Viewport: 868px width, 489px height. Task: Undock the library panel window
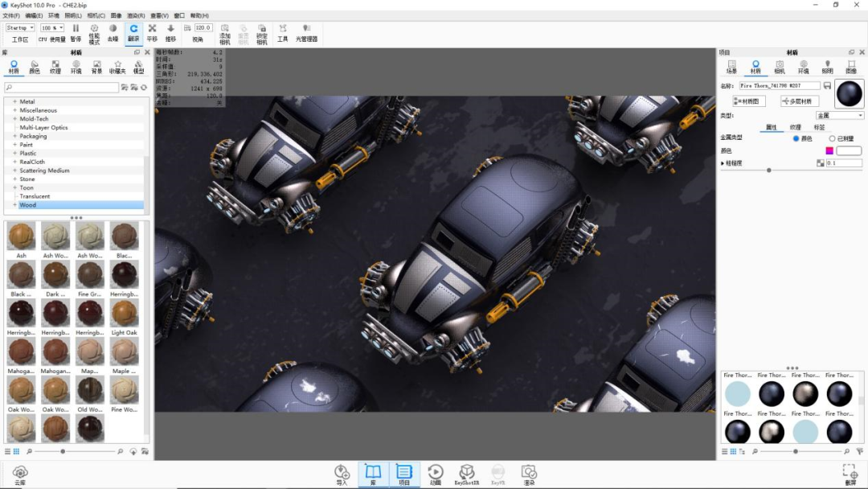(x=137, y=52)
